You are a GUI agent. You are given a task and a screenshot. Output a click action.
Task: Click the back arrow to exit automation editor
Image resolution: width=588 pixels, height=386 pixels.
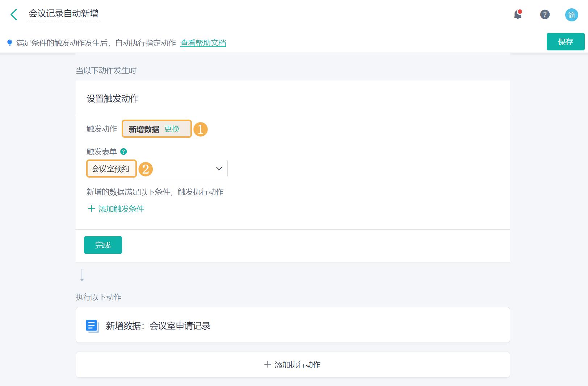(x=13, y=14)
